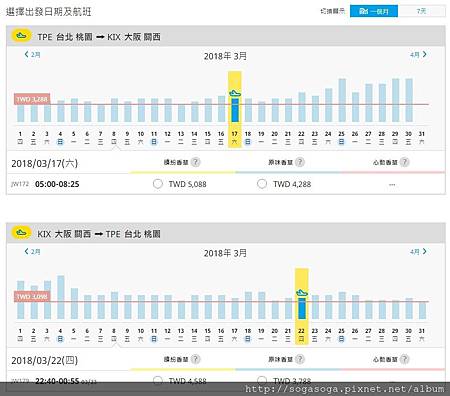Image resolution: width=450 pixels, height=396 pixels.
Task: Click date label 1 in TPE→KIX chart
Action: [20, 134]
